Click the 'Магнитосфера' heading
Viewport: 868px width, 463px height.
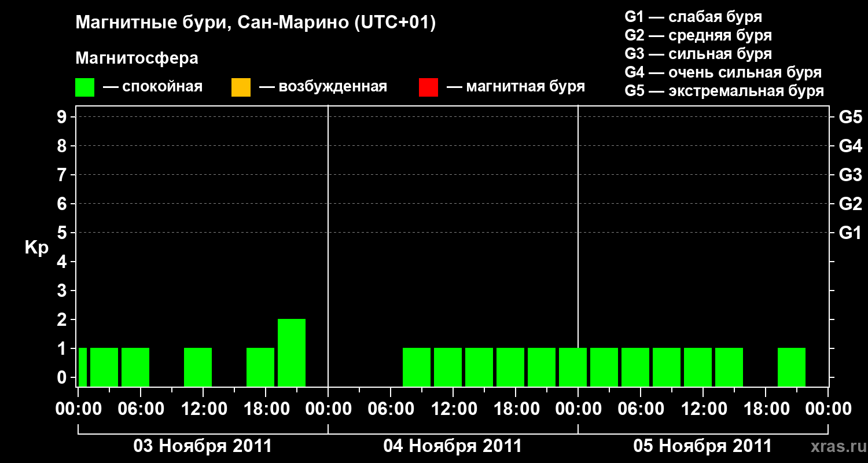click(x=137, y=58)
